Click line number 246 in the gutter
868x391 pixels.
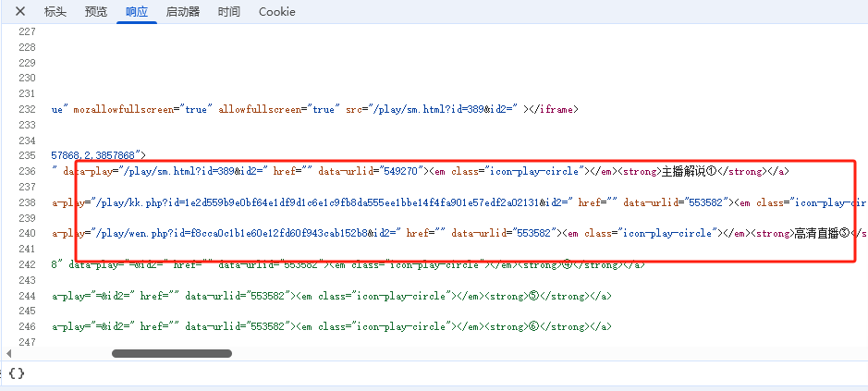(x=26, y=326)
